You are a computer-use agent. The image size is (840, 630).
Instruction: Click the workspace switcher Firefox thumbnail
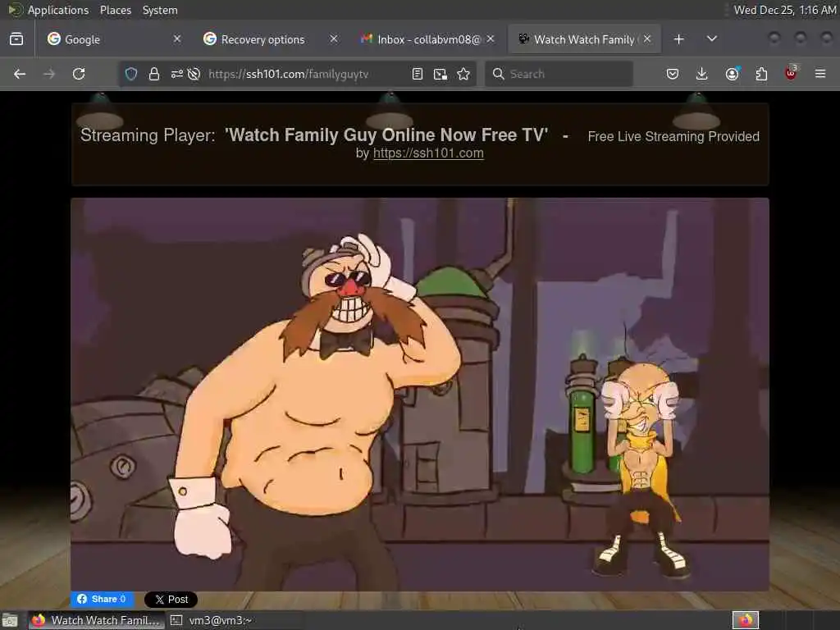pyautogui.click(x=746, y=620)
